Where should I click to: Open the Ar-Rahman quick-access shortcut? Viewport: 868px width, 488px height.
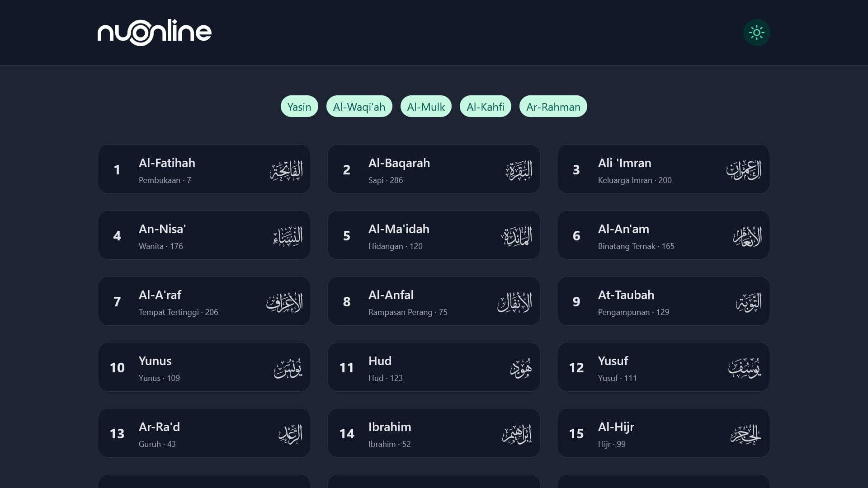coord(553,106)
